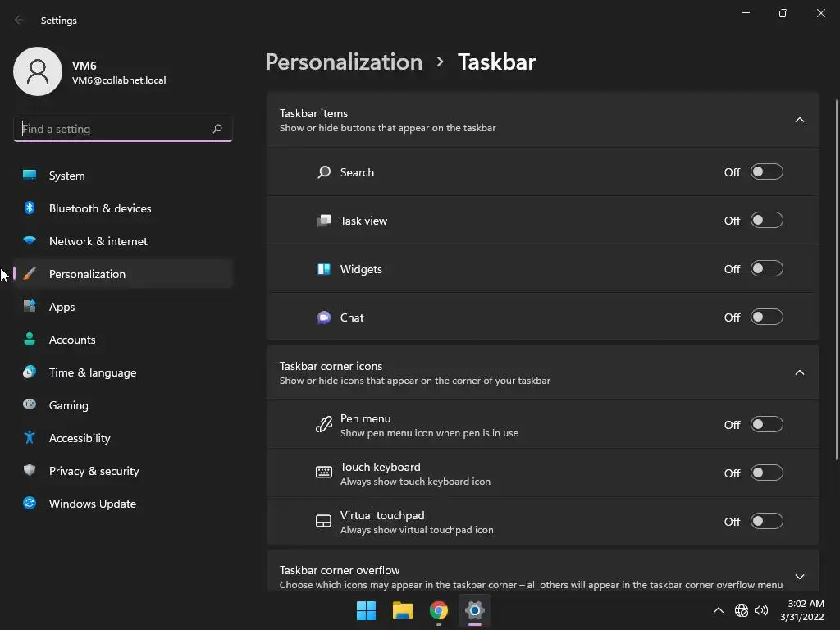This screenshot has width=840, height=630.
Task: Turn on the Search taskbar toggle
Action: [x=767, y=172]
